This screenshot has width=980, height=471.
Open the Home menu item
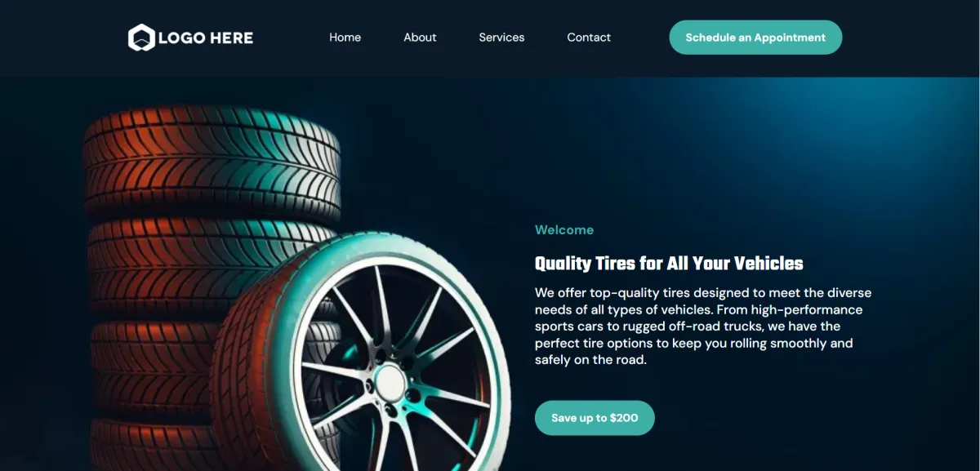(345, 38)
